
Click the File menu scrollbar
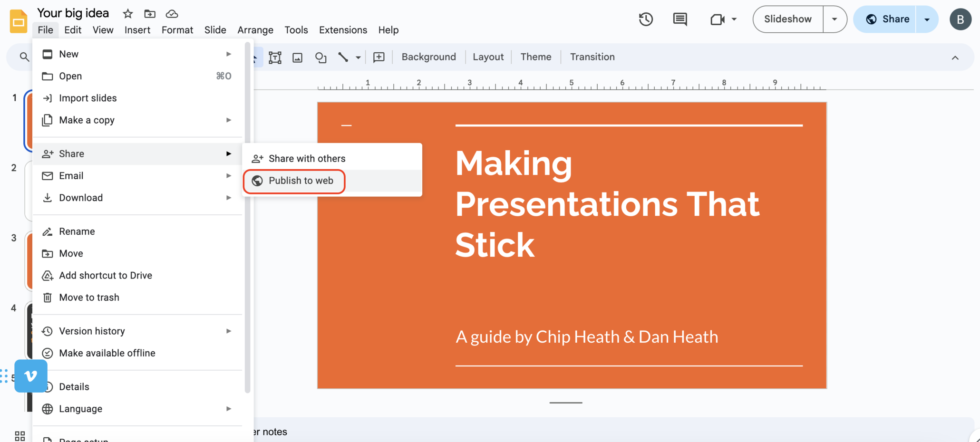point(247,219)
